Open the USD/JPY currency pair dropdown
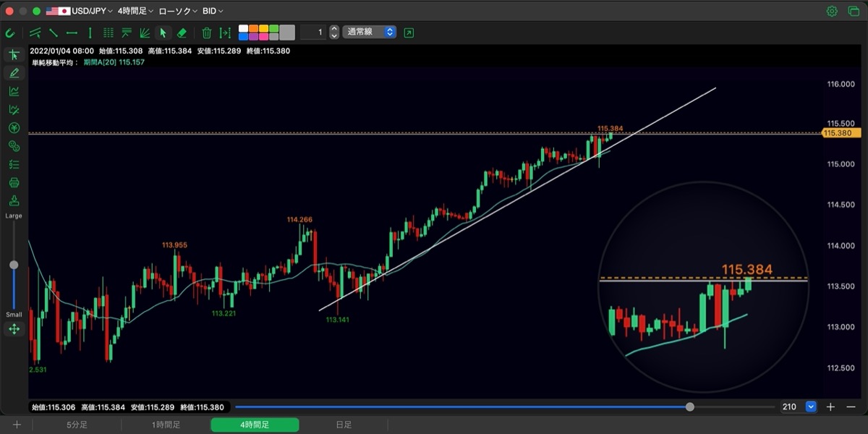The width and height of the screenshot is (868, 434). [80, 11]
